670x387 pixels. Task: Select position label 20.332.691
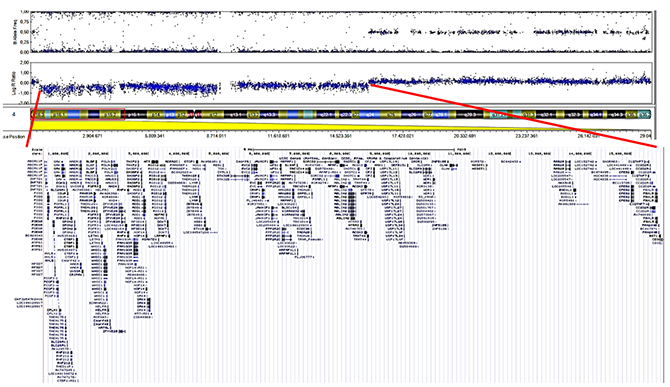pos(465,136)
